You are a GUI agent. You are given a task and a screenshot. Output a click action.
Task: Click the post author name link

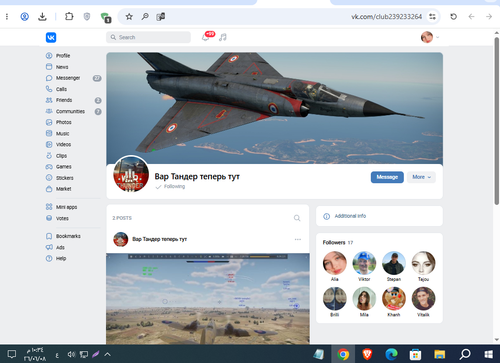coord(159,239)
